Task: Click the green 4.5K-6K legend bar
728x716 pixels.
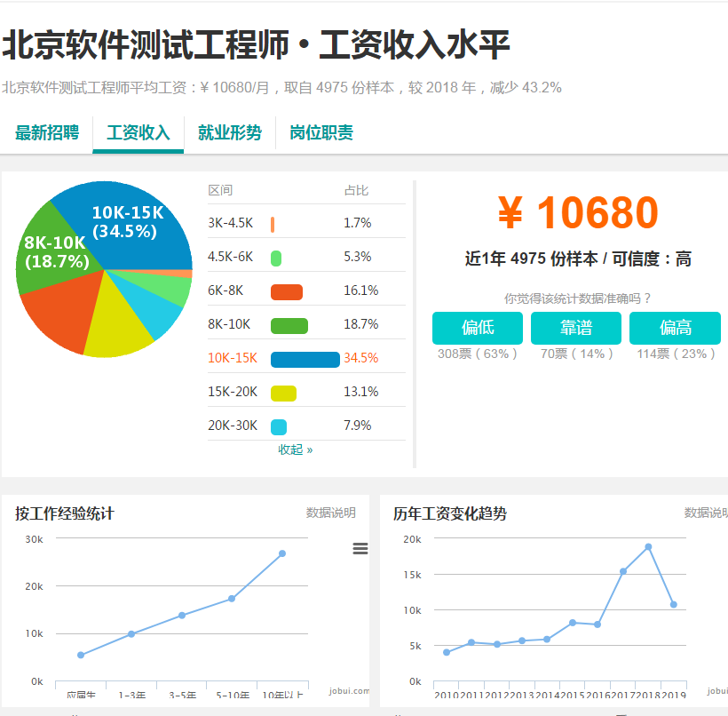Action: [277, 257]
